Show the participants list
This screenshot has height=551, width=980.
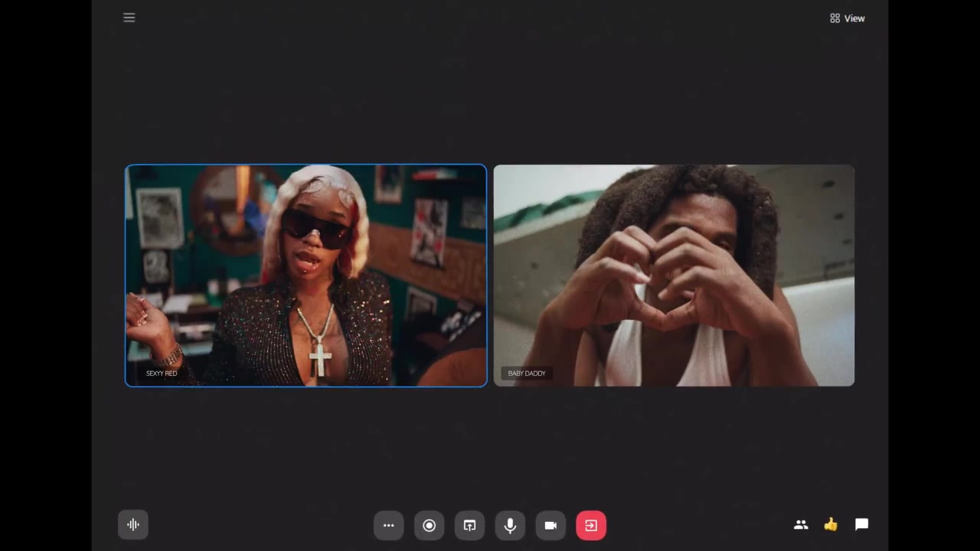pyautogui.click(x=801, y=525)
